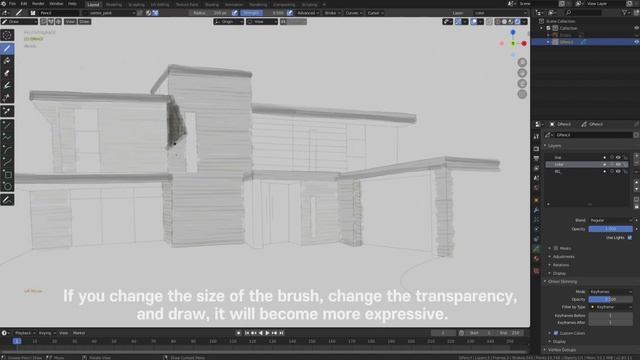
Task: Open the Stroke settings dropdown
Action: click(x=332, y=13)
